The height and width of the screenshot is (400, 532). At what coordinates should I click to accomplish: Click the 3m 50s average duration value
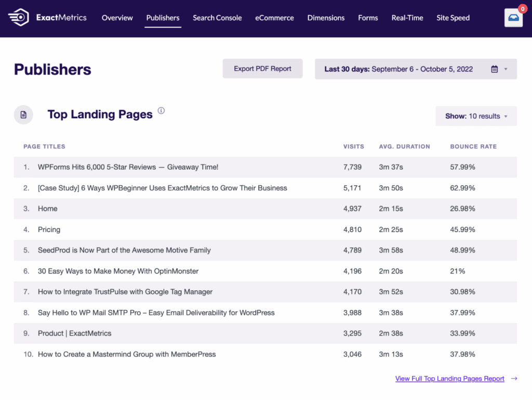click(391, 188)
